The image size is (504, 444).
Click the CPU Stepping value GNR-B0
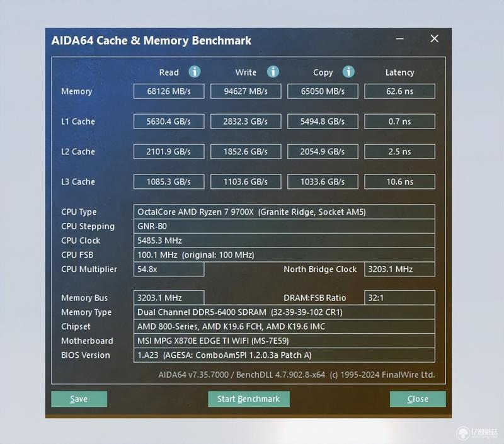pyautogui.click(x=284, y=226)
